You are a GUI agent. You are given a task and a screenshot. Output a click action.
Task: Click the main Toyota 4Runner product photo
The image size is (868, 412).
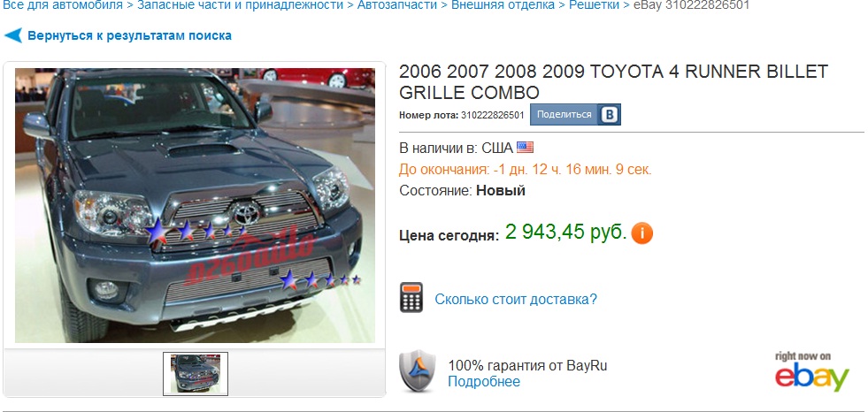(195, 205)
